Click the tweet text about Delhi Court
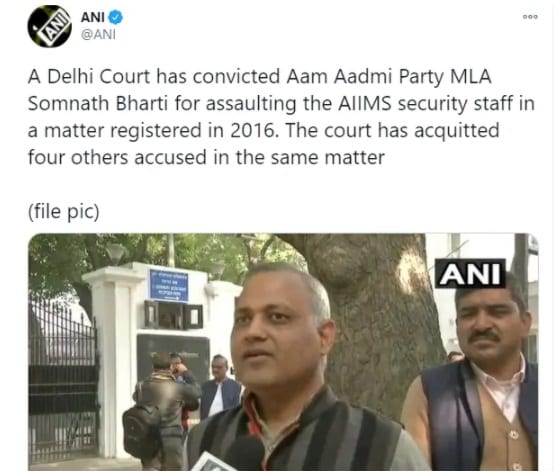The height and width of the screenshot is (473, 559). (x=281, y=117)
